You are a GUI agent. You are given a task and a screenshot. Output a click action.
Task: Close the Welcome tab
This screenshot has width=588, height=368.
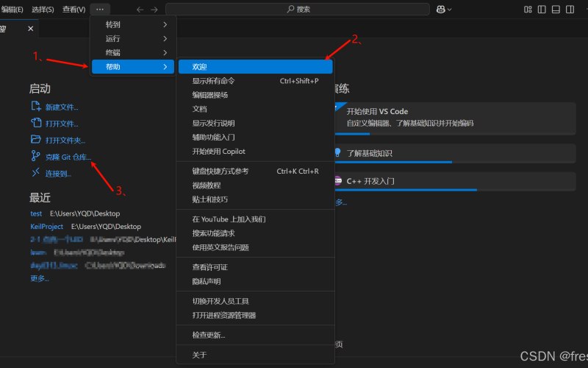coord(31,29)
